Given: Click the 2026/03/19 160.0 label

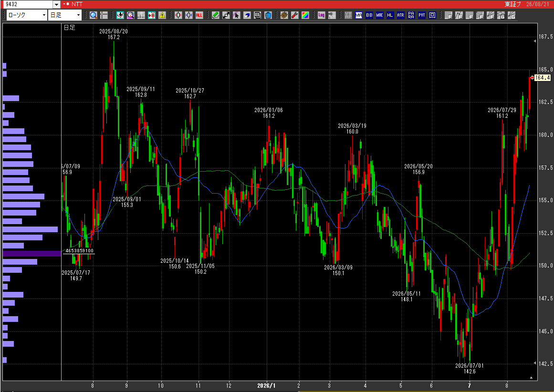Looking at the screenshot, I should (352, 129).
